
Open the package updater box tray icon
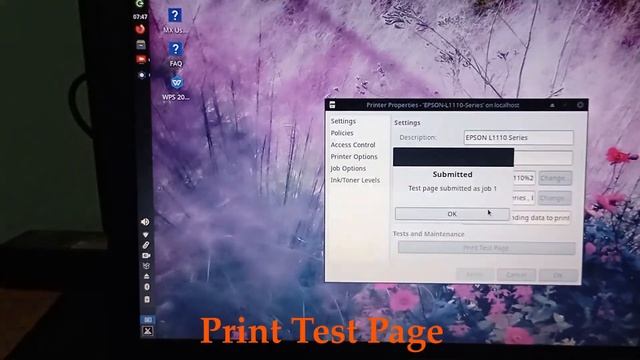(146, 266)
